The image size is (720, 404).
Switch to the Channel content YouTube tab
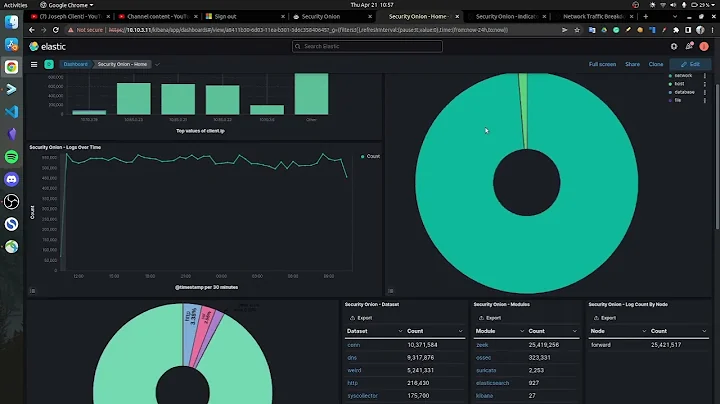[158, 17]
